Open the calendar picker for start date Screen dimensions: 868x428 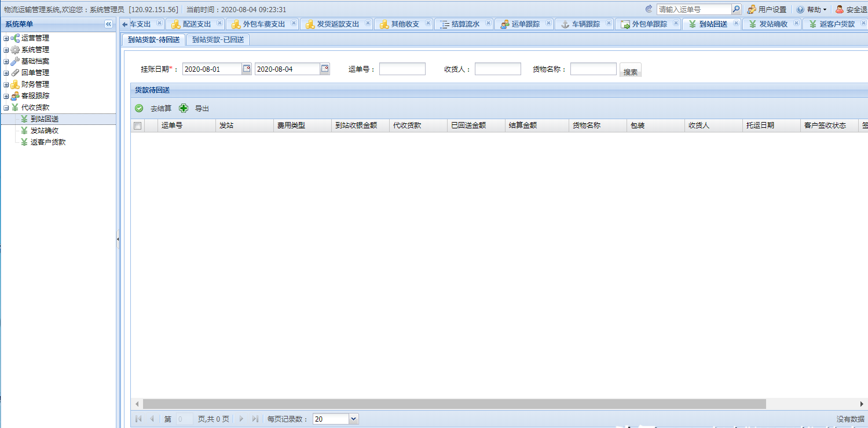click(x=247, y=69)
